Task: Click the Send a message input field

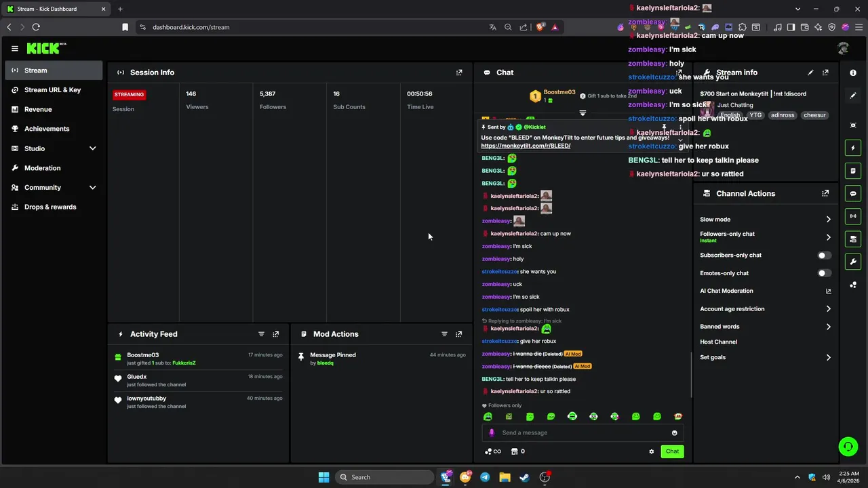Action: [583, 433]
